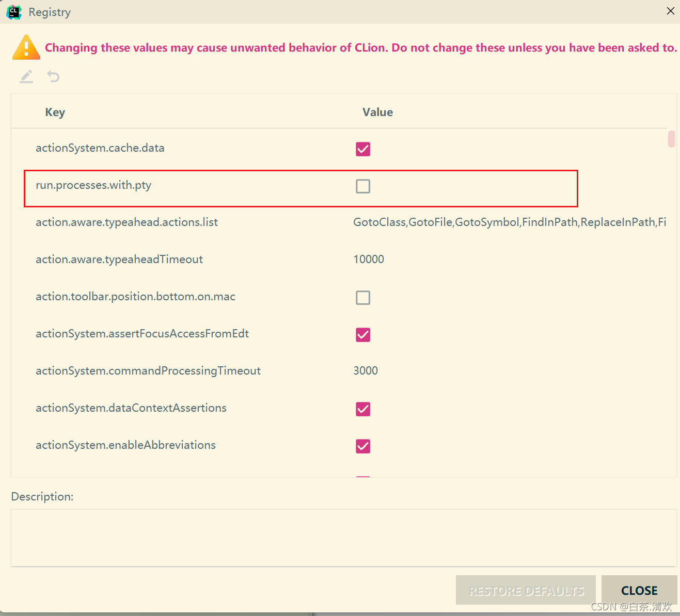Select the actionSystem.assertFocusAccessFromEdt key

(142, 334)
